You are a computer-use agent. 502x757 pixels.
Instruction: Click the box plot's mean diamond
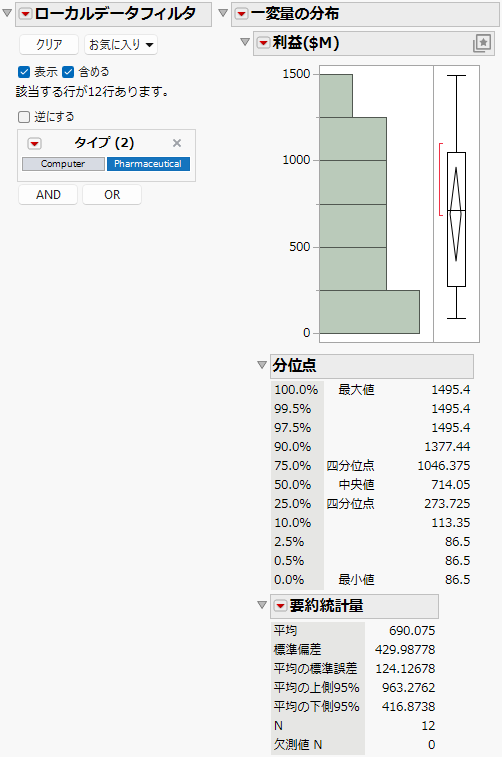pyautogui.click(x=456, y=214)
